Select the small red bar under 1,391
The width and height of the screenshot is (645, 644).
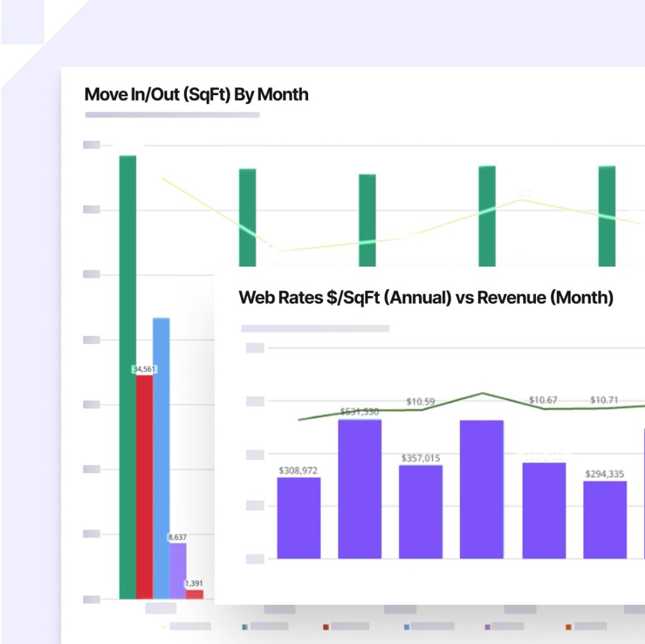click(x=195, y=594)
